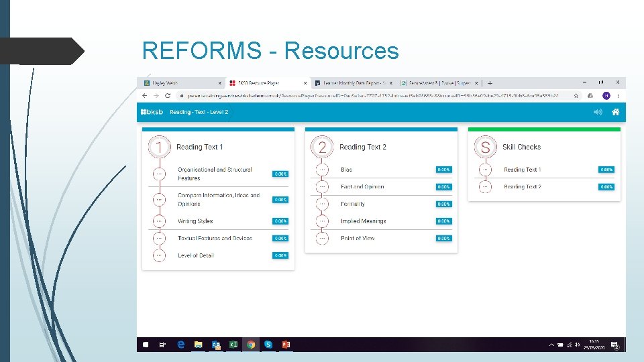Click Formality 0.00% progress badge
Viewport: 644px width, 362px height.
tap(443, 204)
